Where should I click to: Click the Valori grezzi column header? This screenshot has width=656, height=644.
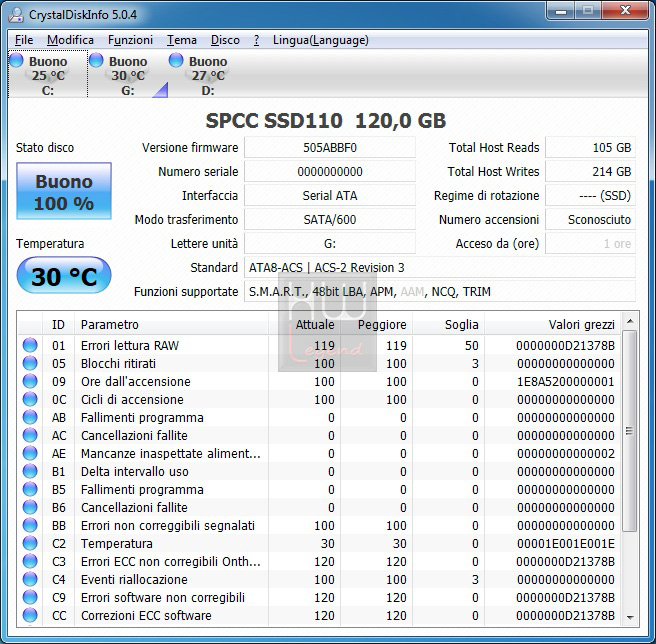552,325
